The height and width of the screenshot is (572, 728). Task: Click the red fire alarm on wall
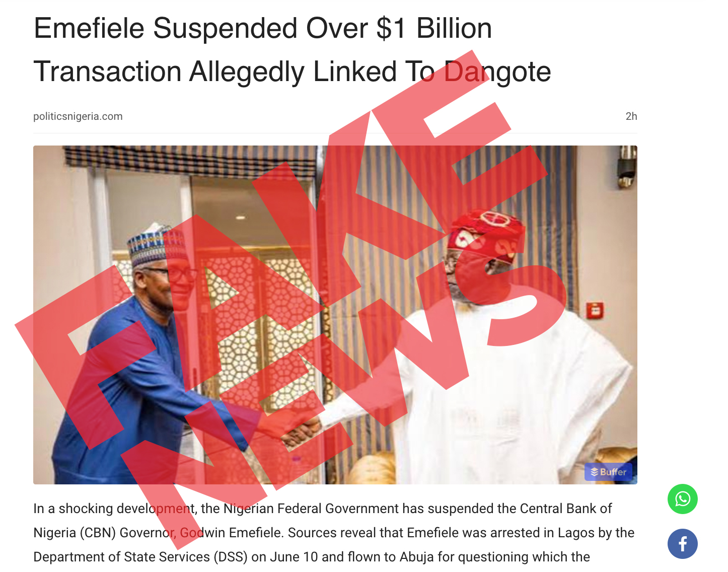coord(595,310)
